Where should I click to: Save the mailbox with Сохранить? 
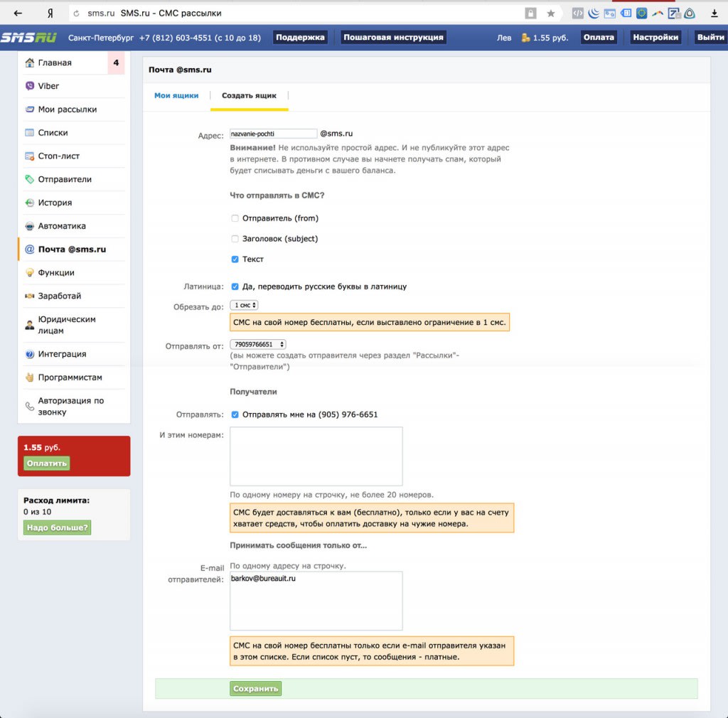[255, 689]
